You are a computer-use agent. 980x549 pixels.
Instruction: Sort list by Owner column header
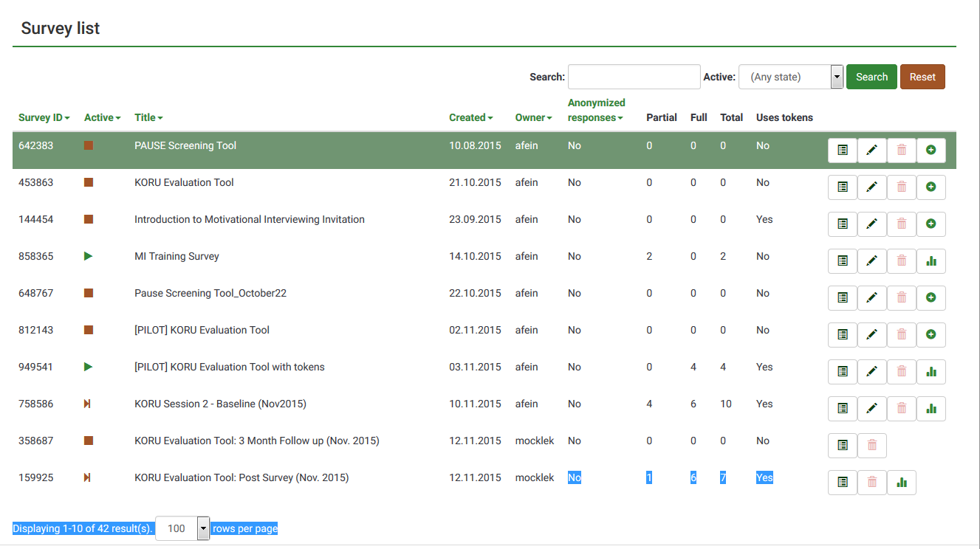click(x=533, y=117)
